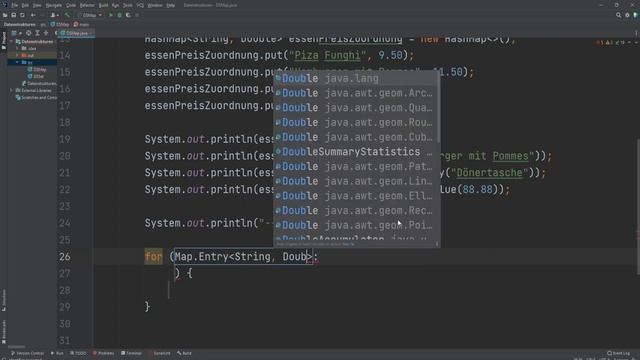The height and width of the screenshot is (360, 640).
Task: Click the IDE settings gear icon
Action: tap(627, 15)
